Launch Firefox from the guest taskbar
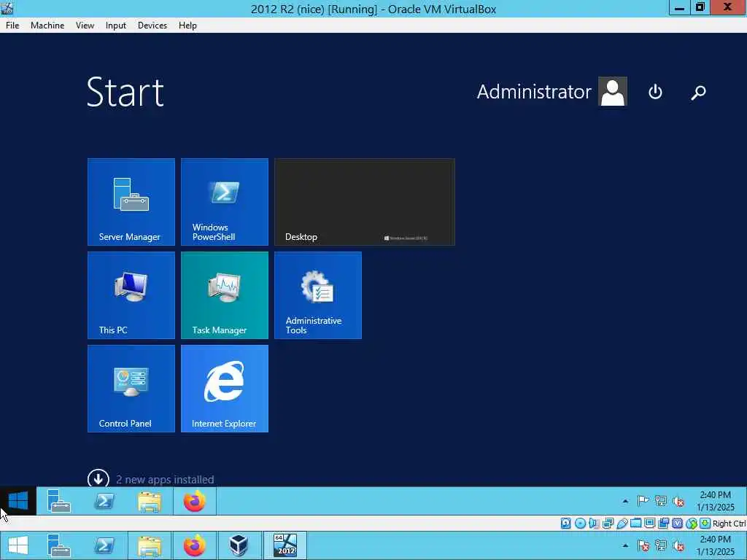The image size is (747, 560). [194, 501]
